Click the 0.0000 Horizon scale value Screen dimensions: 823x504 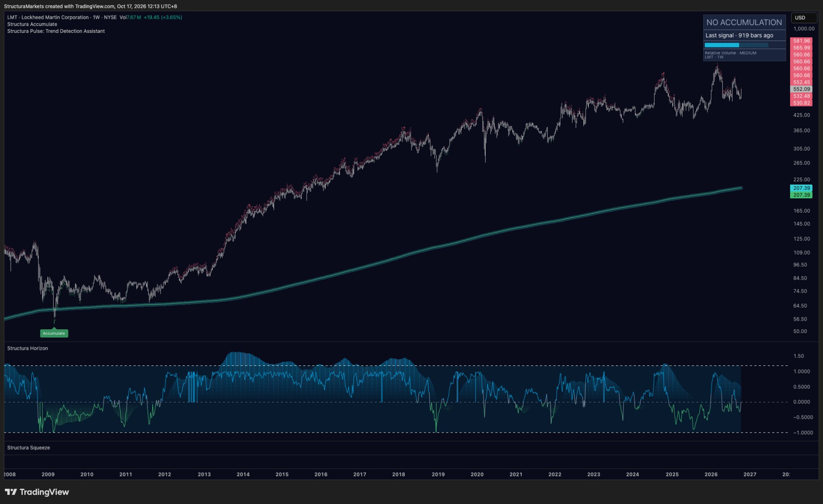coord(802,402)
